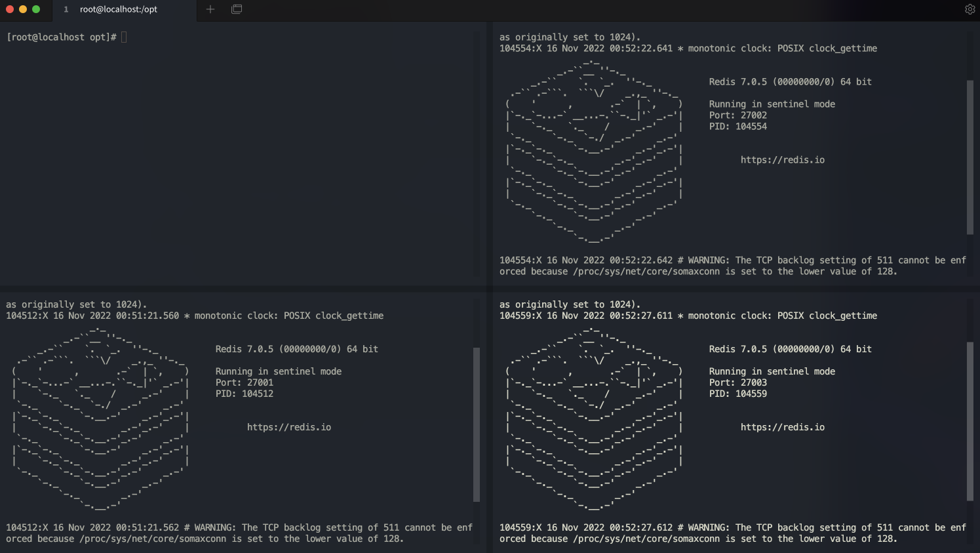
Task: Click the window layout icon beside the plus
Action: 237,9
